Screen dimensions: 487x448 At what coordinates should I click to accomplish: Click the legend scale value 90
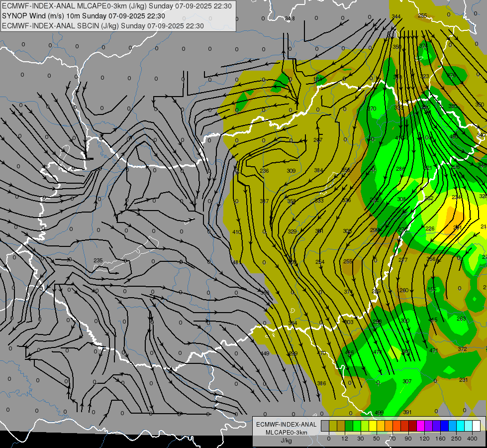pyautogui.click(x=408, y=439)
